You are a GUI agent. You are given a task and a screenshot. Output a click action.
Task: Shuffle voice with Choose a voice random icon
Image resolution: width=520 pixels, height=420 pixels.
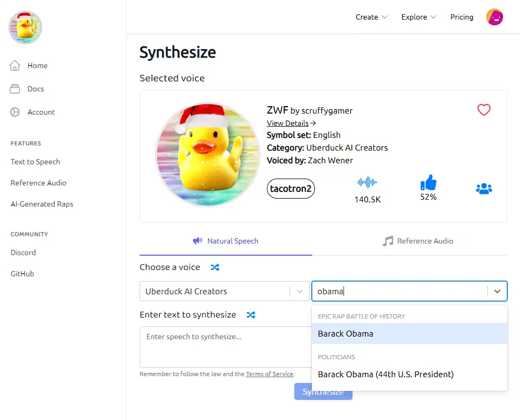(x=215, y=267)
